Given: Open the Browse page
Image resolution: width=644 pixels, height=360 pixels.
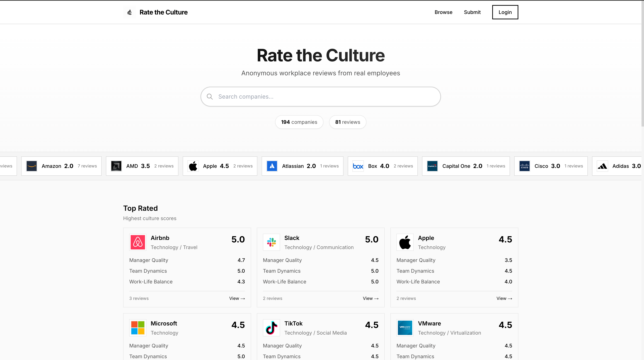Looking at the screenshot, I should (x=443, y=12).
